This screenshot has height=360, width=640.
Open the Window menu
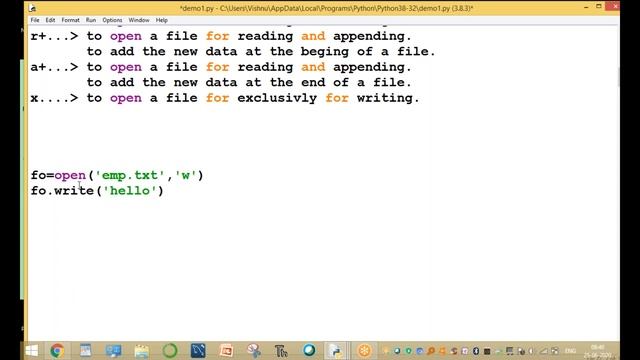click(x=139, y=20)
